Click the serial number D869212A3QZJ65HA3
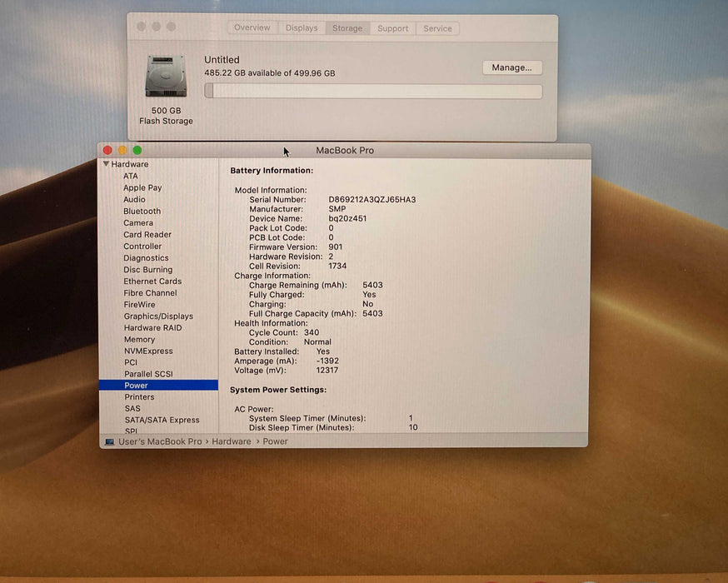 point(371,200)
